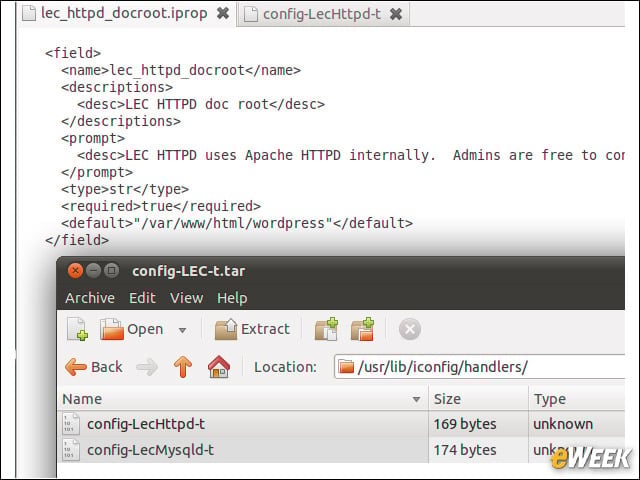Click the opening <field> tag line

pos(73,53)
